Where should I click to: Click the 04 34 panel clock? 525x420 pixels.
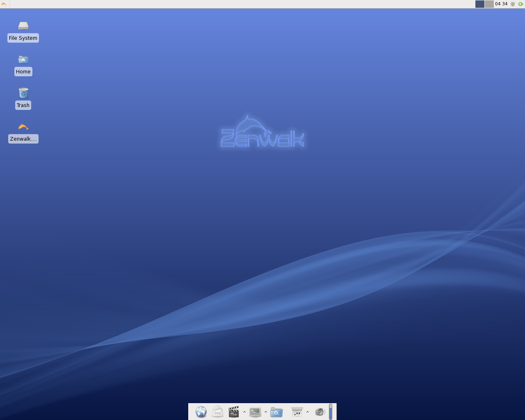(501, 4)
